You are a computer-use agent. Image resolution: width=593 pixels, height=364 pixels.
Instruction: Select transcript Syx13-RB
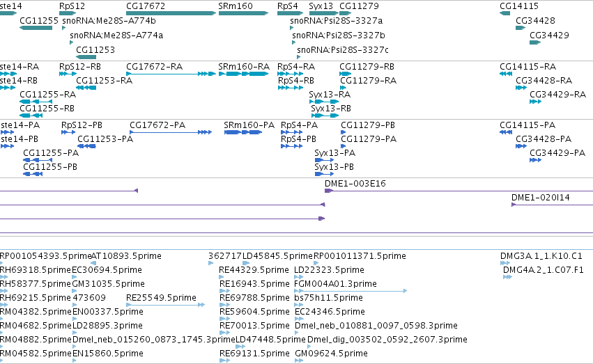(325, 116)
